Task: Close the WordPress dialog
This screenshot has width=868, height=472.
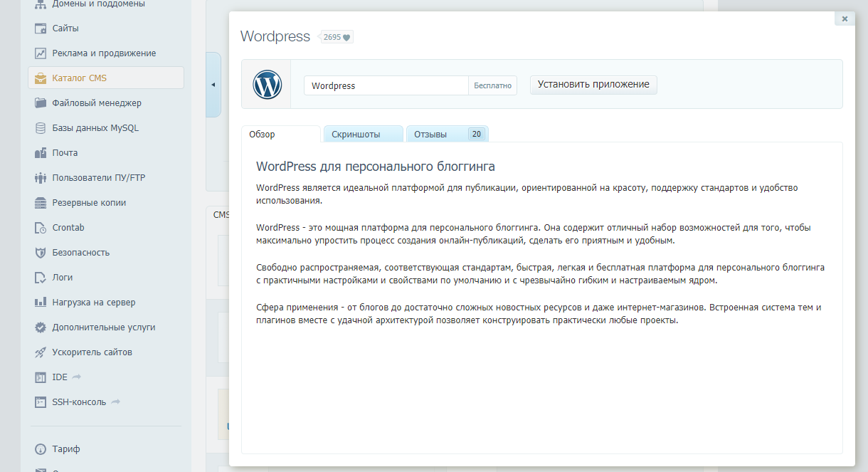Action: [x=845, y=19]
